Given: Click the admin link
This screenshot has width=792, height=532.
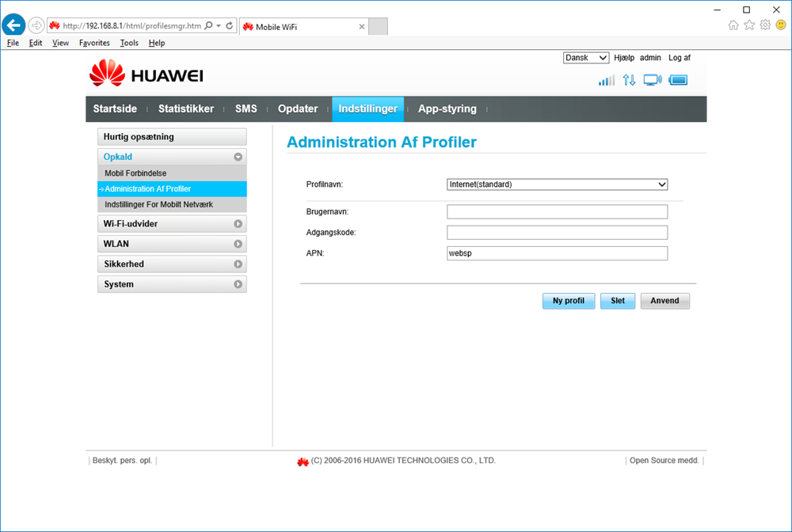Looking at the screenshot, I should click(650, 58).
